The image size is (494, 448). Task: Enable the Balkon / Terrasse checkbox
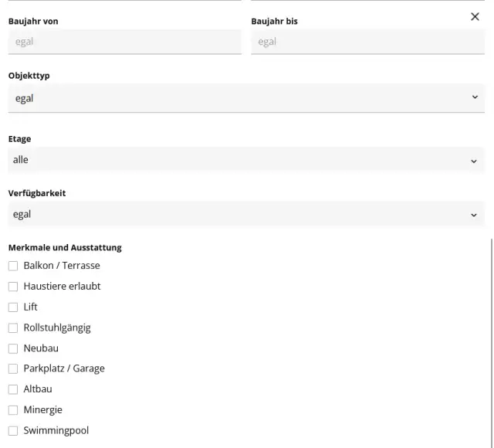click(13, 266)
